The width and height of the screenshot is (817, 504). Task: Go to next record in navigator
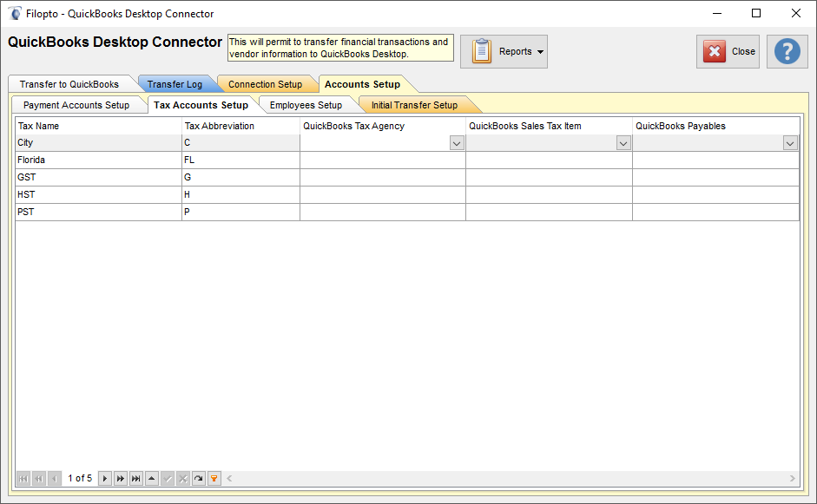(104, 478)
